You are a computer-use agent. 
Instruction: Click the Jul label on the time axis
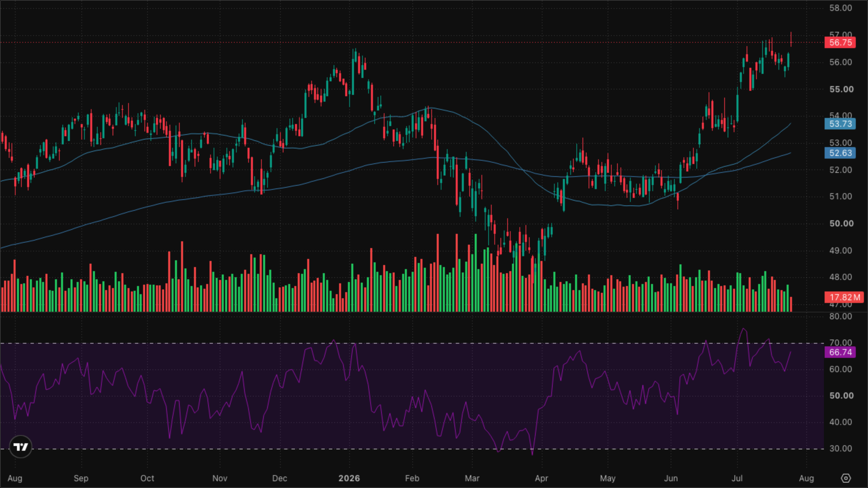pyautogui.click(x=737, y=478)
